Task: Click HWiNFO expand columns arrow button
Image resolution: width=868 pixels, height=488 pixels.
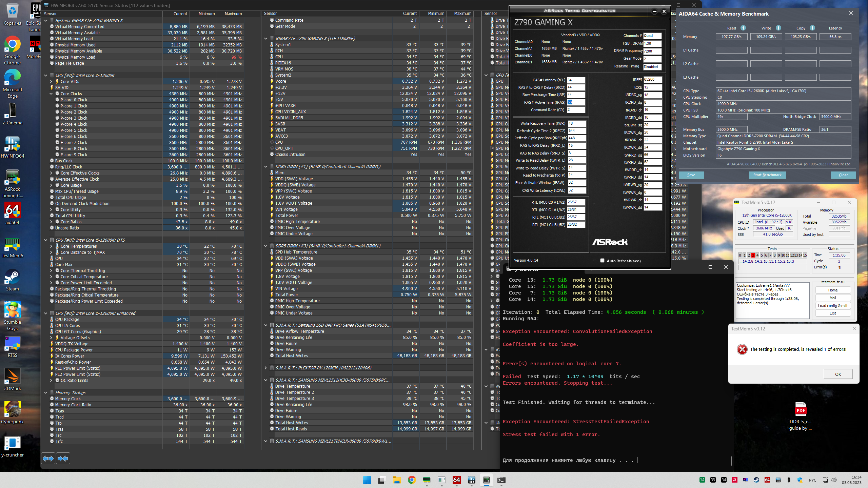Action: coord(48,459)
